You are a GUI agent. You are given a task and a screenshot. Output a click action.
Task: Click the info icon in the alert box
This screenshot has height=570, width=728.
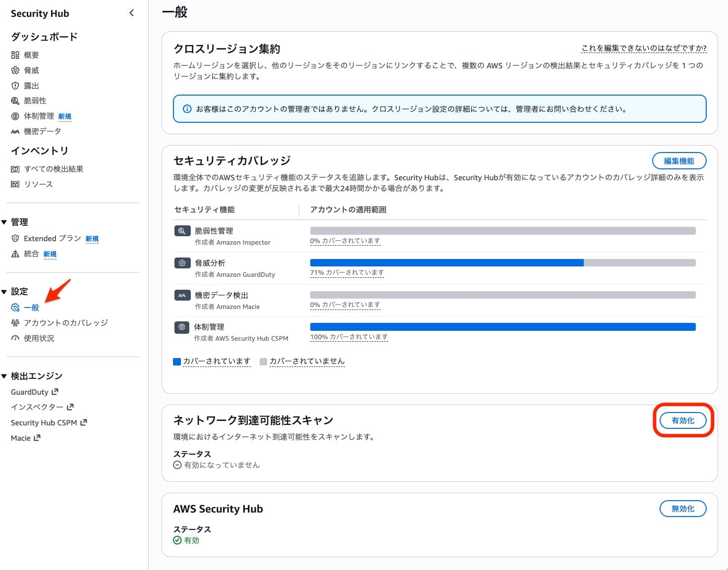pos(187,109)
